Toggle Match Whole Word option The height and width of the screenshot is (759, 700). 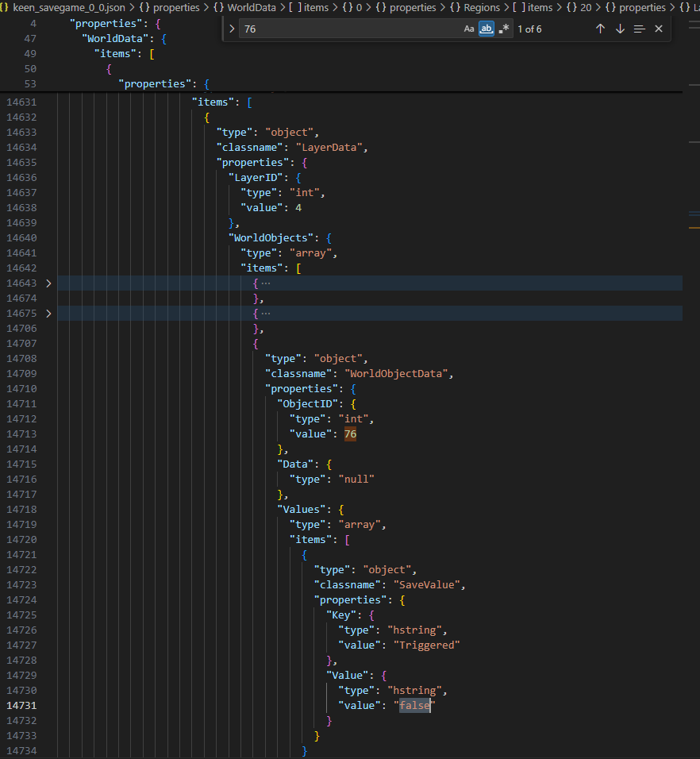tap(487, 29)
